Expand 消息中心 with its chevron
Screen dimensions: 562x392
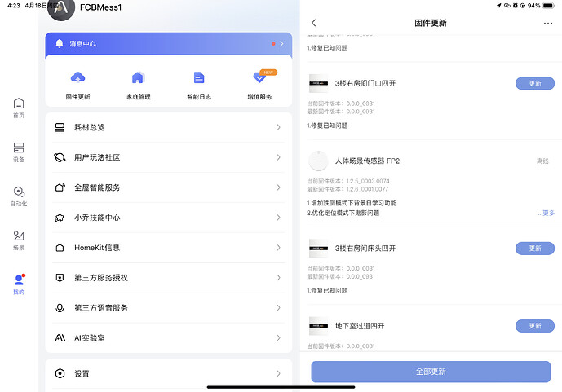click(281, 44)
